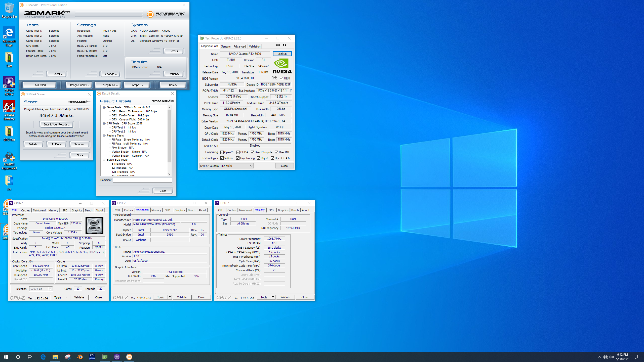The image size is (644, 362).
Task: Open the res desktop icon
Action: tap(9, 183)
